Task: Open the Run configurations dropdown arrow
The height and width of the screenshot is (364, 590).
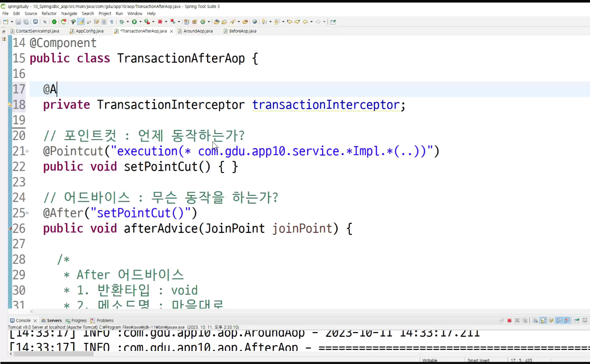Action: (x=141, y=22)
